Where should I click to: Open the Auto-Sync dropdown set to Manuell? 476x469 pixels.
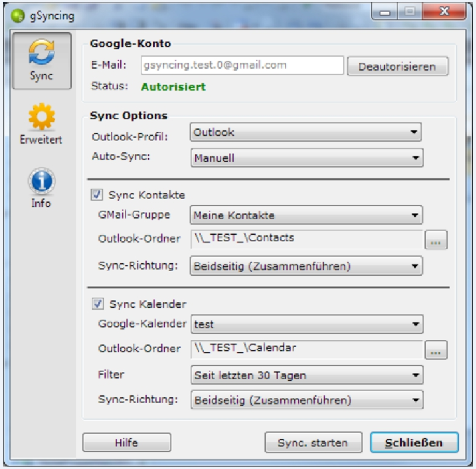click(x=307, y=158)
